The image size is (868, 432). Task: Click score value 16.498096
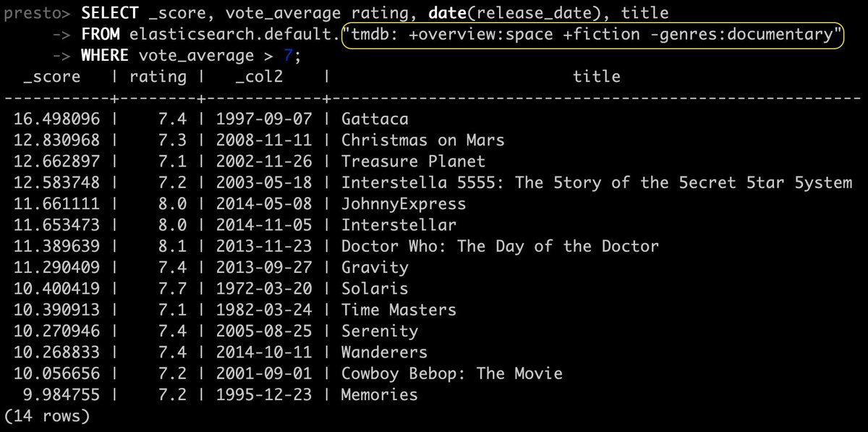tap(57, 119)
